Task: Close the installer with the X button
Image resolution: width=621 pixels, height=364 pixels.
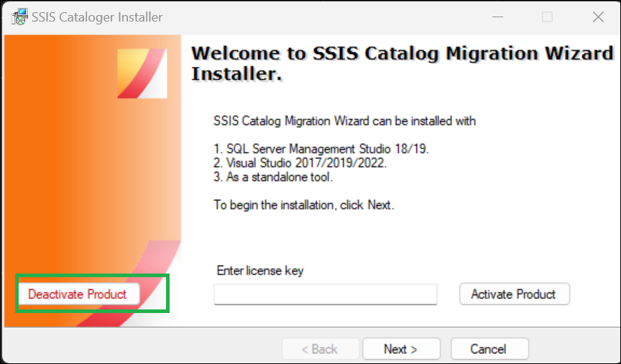Action: pos(598,17)
